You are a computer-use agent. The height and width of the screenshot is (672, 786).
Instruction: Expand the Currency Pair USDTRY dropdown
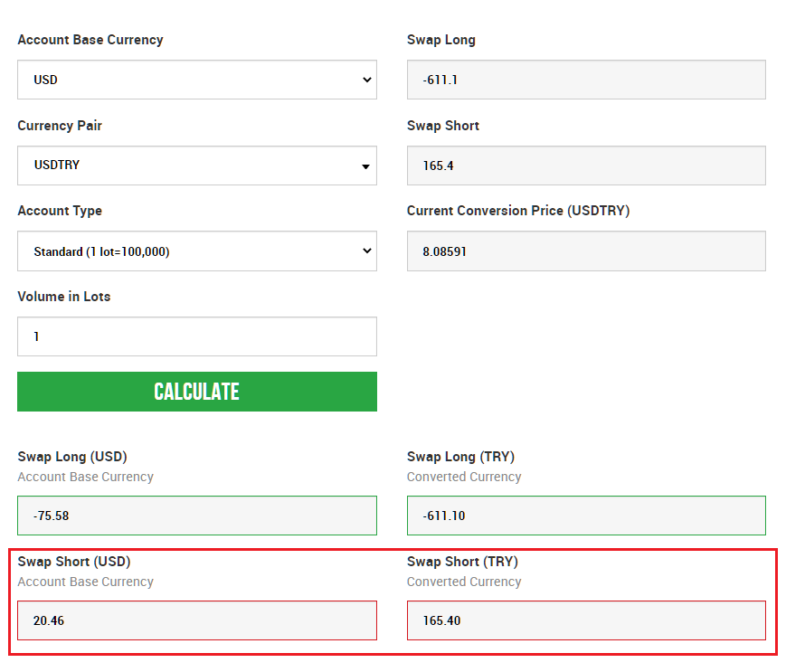[x=197, y=166]
